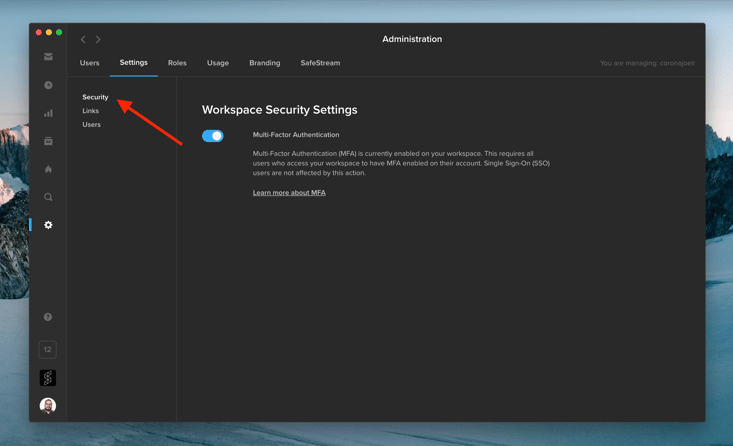The height and width of the screenshot is (446, 733).
Task: Open search with the magnifier icon
Action: (48, 197)
